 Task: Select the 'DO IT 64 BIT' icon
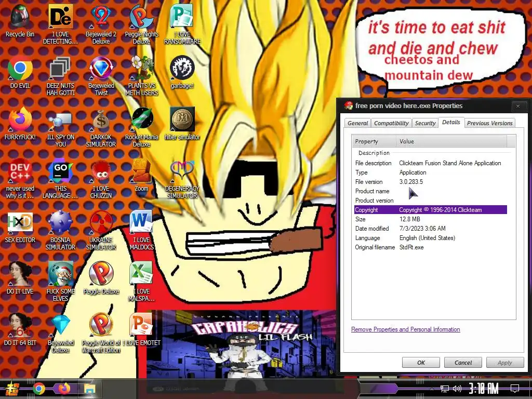click(x=20, y=330)
